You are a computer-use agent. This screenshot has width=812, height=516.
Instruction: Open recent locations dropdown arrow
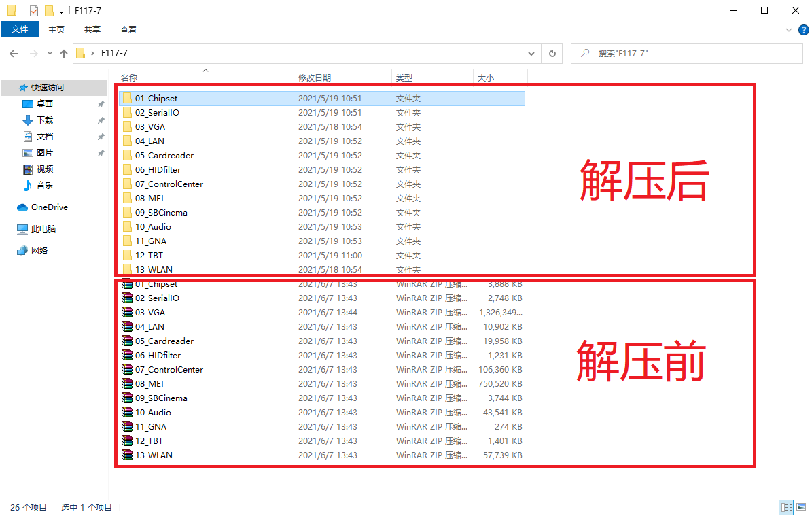[50, 53]
